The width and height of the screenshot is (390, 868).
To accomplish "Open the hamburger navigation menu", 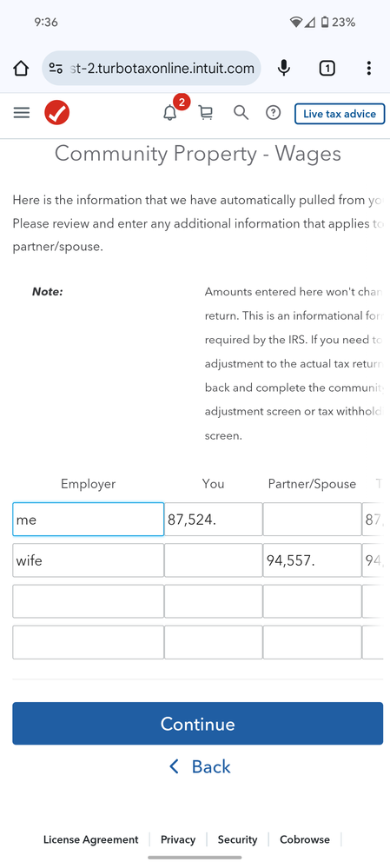I will [x=22, y=114].
